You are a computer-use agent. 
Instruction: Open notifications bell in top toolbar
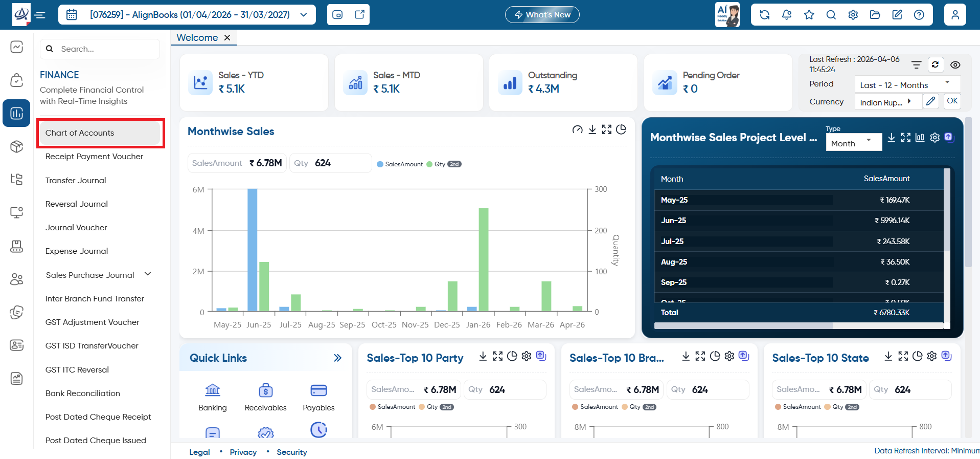(787, 15)
